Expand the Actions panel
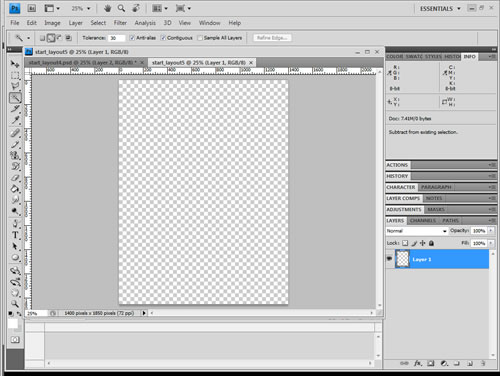Viewport: 500px width, 376px height. coord(397,165)
